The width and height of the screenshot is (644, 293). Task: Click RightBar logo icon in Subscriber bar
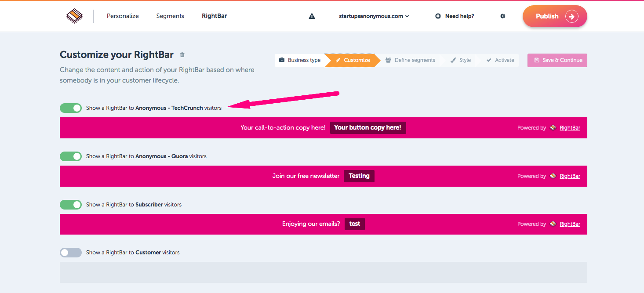click(x=553, y=224)
